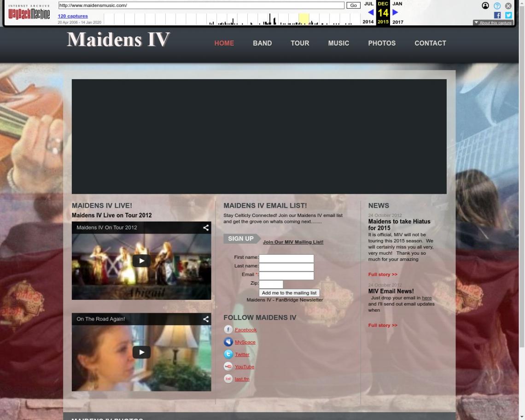This screenshot has width=525, height=420.
Task: Click the Maidens IV site logo
Action: (118, 40)
